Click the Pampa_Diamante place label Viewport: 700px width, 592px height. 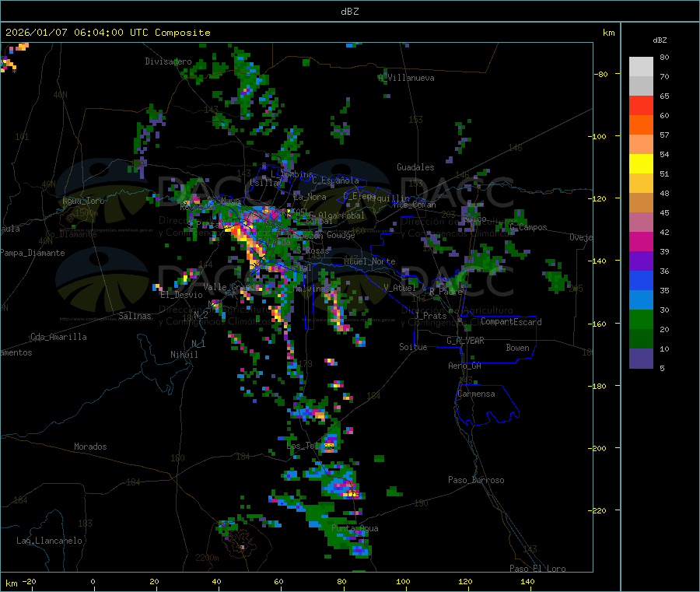pyautogui.click(x=33, y=253)
